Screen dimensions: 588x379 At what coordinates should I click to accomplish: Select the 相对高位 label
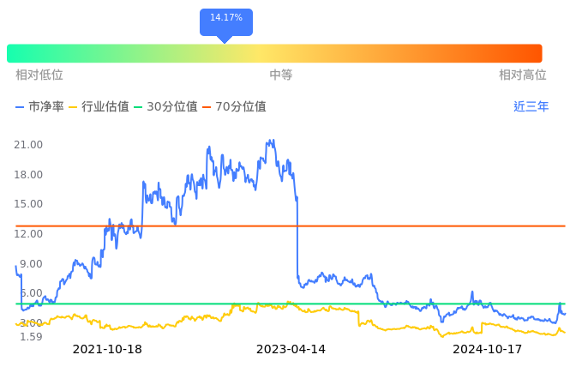point(523,75)
